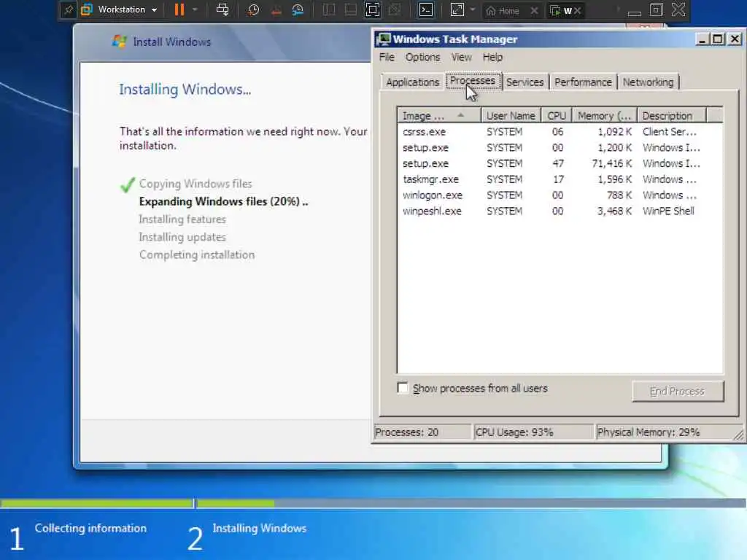The height and width of the screenshot is (560, 747).
Task: Click the pin icon in VMware toolbar
Action: 68,10
